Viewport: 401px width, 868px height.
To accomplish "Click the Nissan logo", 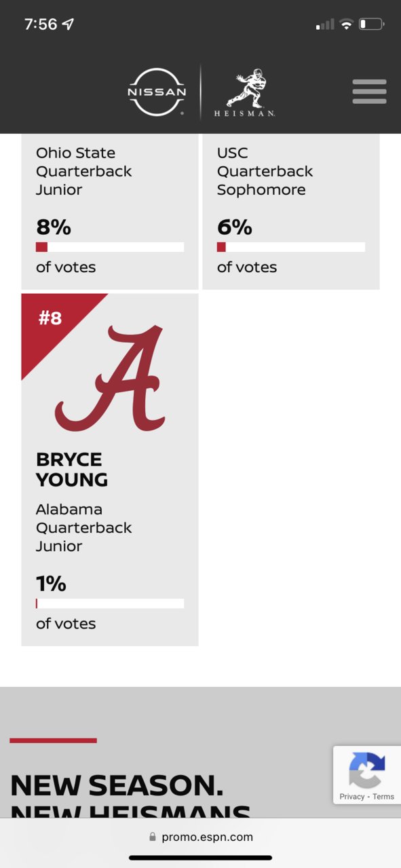I will [x=157, y=92].
